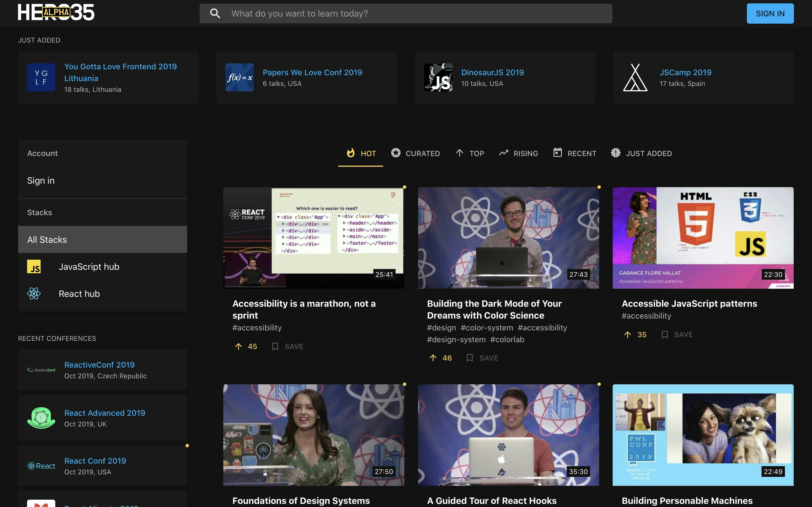Screen dimensions: 812x507
Task: Open the ReactiveConf 2019 link
Action: pos(99,364)
